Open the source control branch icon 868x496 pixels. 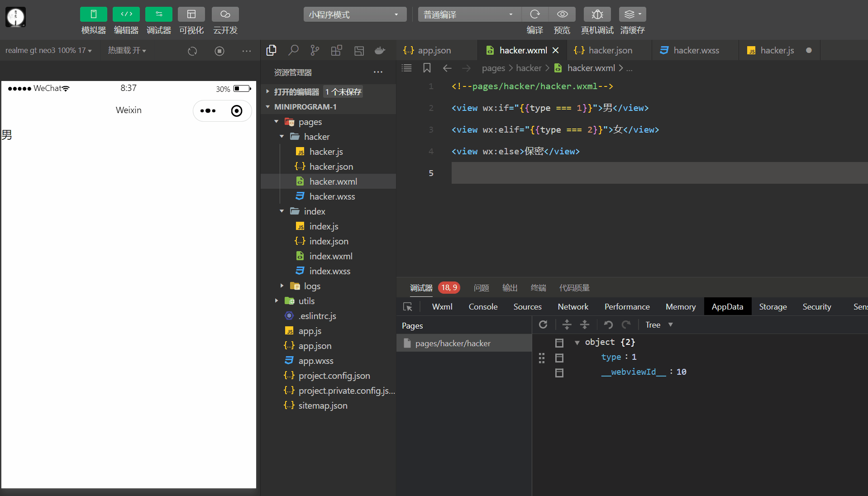(315, 51)
